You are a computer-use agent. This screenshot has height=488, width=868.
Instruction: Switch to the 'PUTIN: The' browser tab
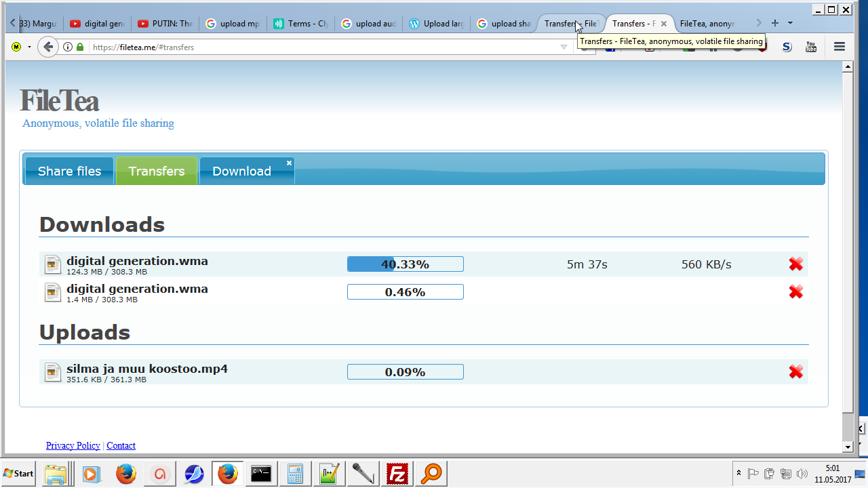pos(165,23)
